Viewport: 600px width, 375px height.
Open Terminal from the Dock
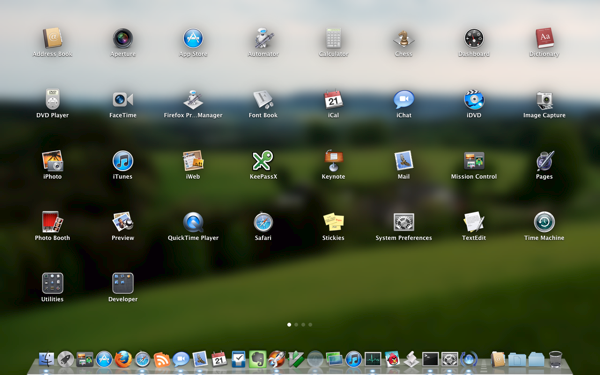(430, 359)
